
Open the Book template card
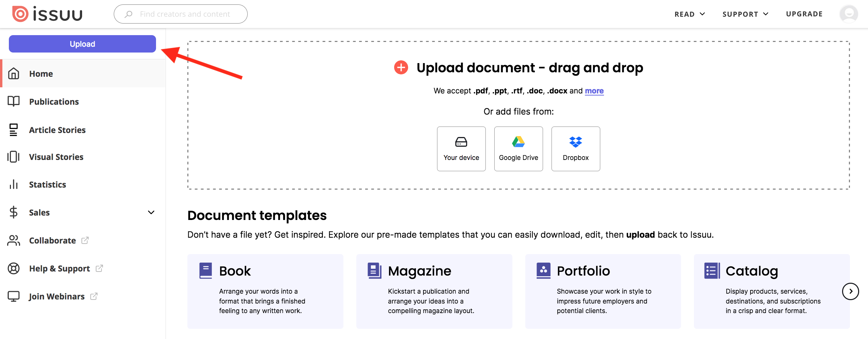(265, 291)
